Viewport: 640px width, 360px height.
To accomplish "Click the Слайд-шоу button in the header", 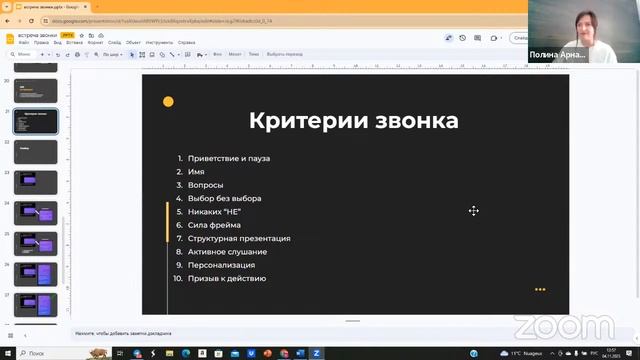I will coord(519,38).
